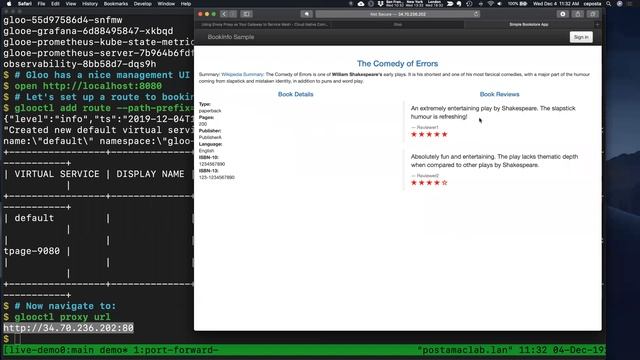The image size is (640, 360).
Task: Click the highlighted http://34.70.236.202:80 URL in terminal
Action: pos(69,328)
